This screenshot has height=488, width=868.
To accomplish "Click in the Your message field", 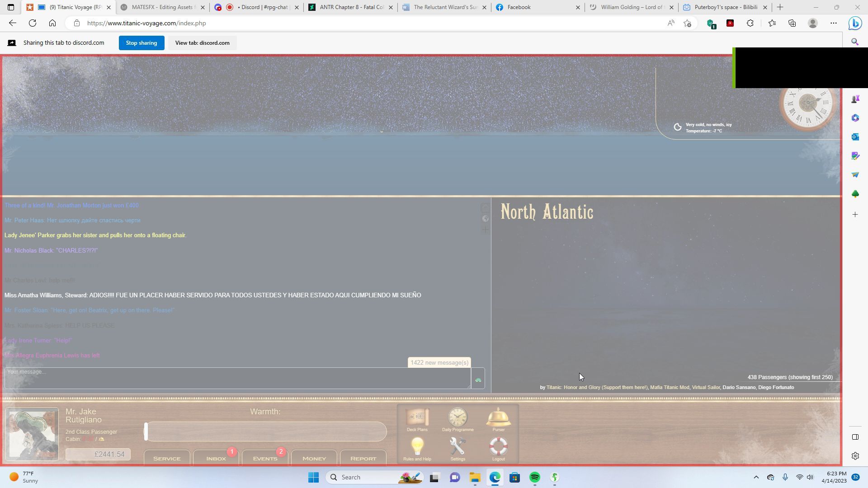I will pyautogui.click(x=237, y=378).
